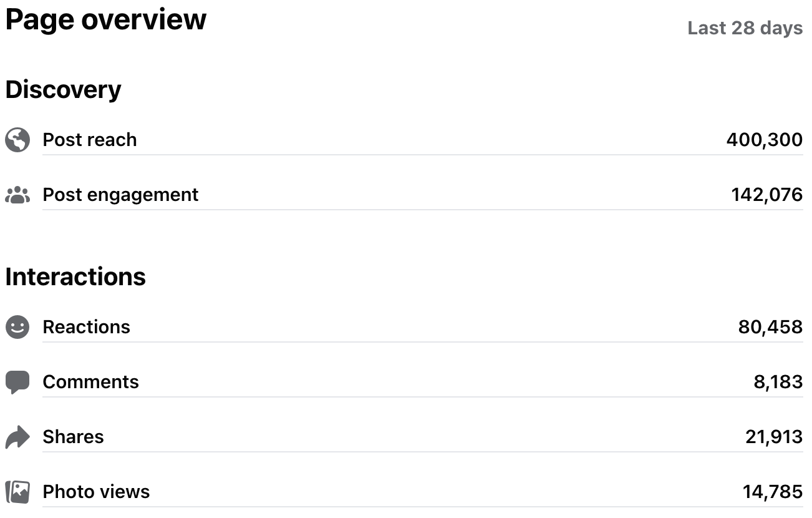Select the Post engagement label
The width and height of the screenshot is (812, 518).
[x=120, y=195]
